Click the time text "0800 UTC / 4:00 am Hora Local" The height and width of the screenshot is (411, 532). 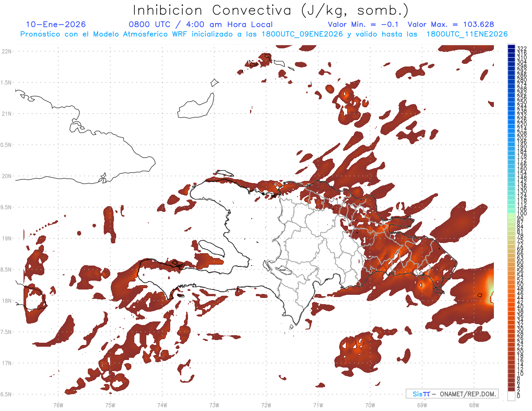[200, 24]
